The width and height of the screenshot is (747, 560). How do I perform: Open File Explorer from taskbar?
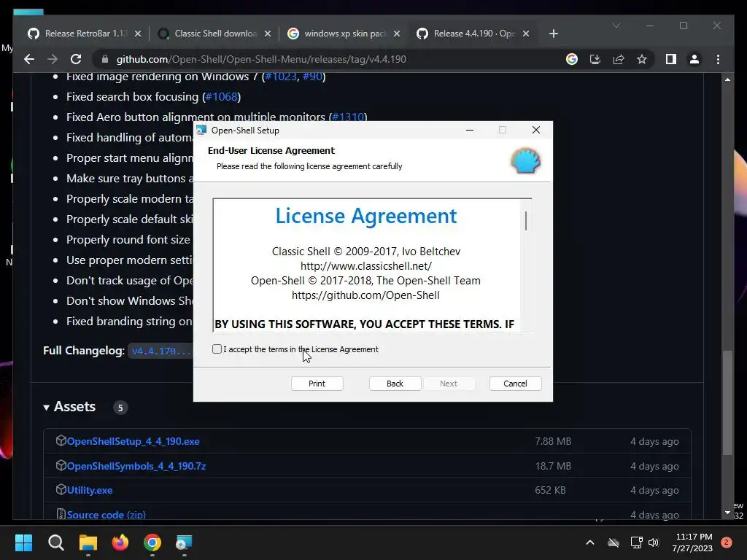pos(88,542)
